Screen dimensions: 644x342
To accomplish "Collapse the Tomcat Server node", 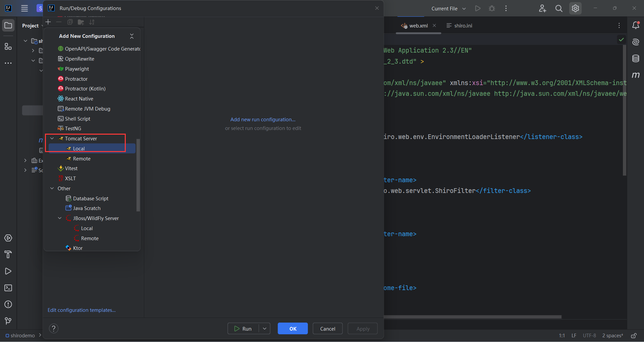I will click(x=52, y=138).
